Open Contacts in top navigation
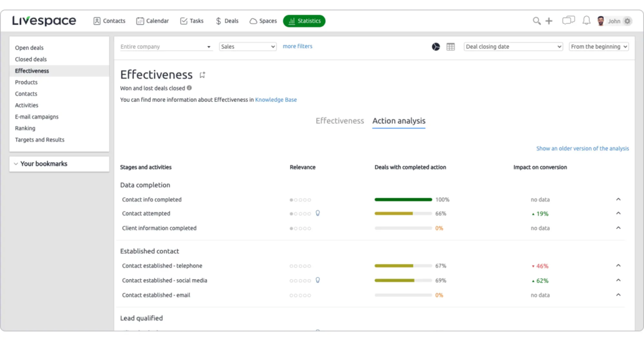This screenshot has width=644, height=341. 109,21
